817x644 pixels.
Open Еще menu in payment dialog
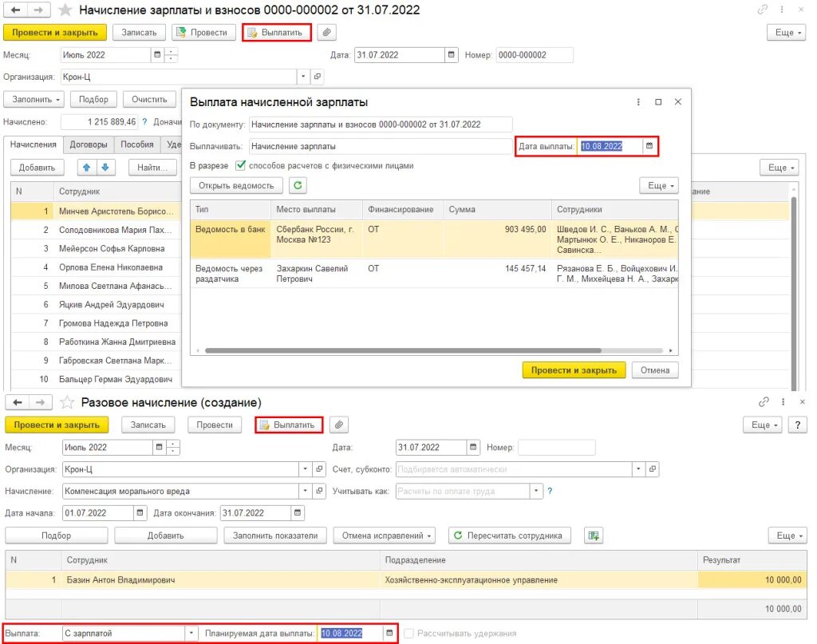(660, 185)
